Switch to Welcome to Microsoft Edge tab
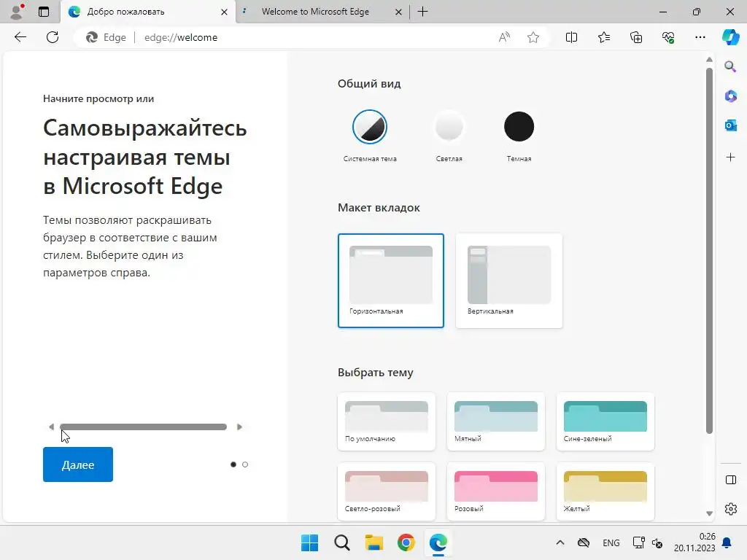 tap(315, 12)
